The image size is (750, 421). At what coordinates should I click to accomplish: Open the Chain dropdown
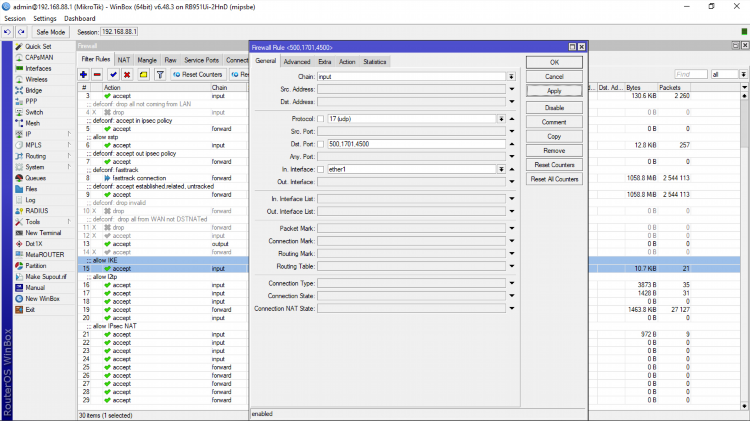click(511, 77)
